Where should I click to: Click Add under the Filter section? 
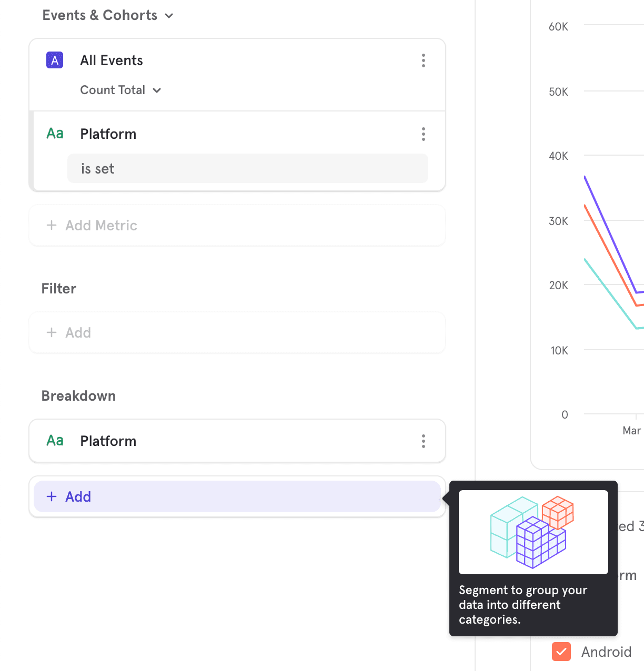237,332
